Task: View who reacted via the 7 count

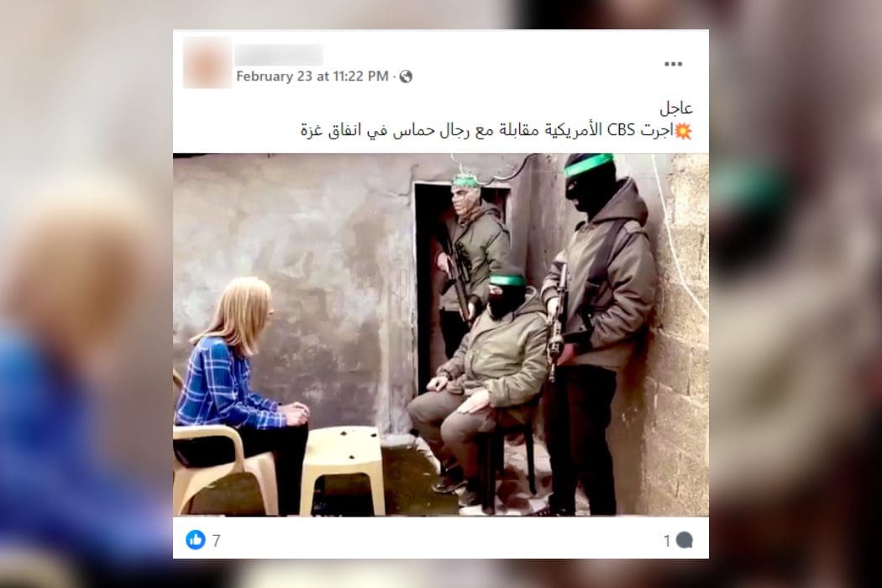Action: click(217, 541)
